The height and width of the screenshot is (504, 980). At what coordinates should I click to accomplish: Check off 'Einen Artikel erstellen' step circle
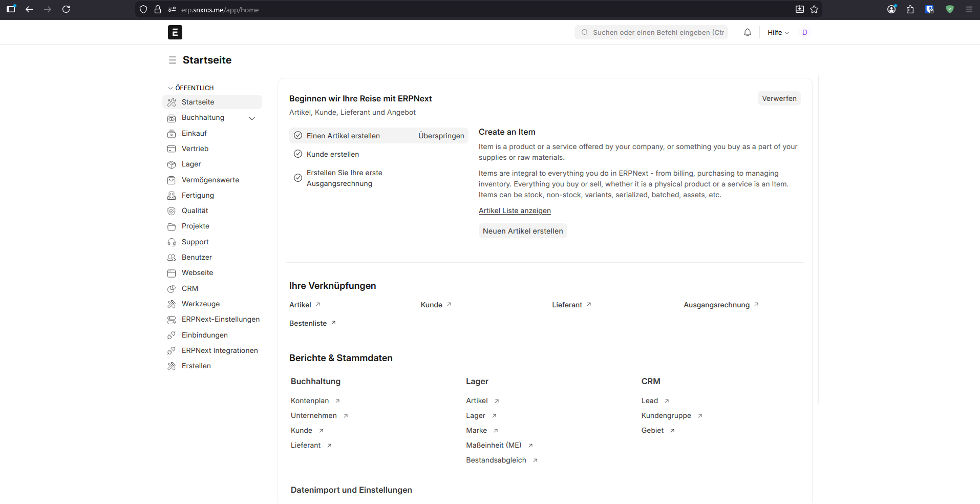(x=298, y=136)
